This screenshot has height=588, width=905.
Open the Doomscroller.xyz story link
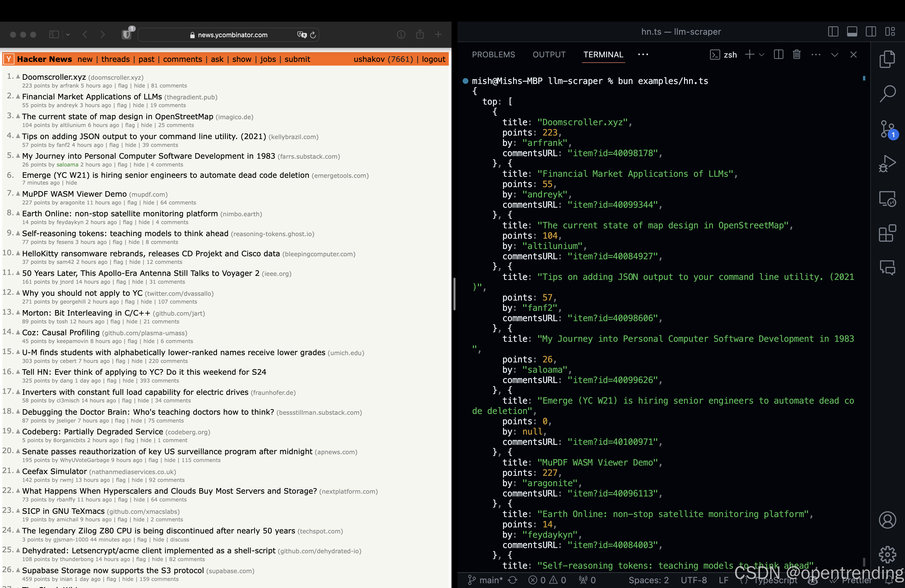point(54,77)
